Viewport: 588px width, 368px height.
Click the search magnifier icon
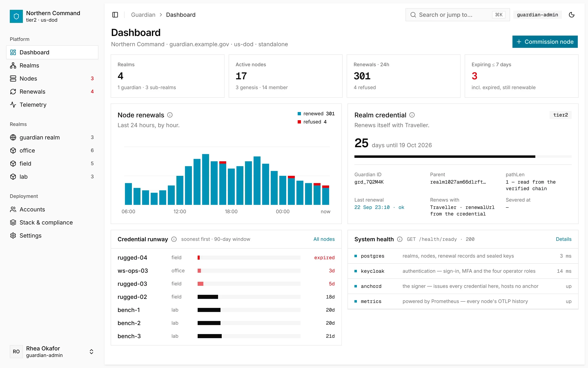[x=413, y=15]
